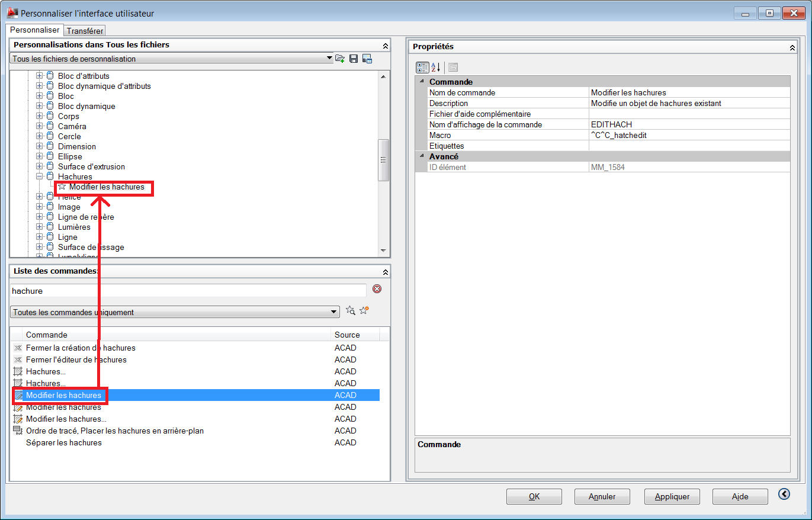Screen dimensions: 812x520
Task: Click the Ordre de tracé command icon
Action: tap(18, 431)
